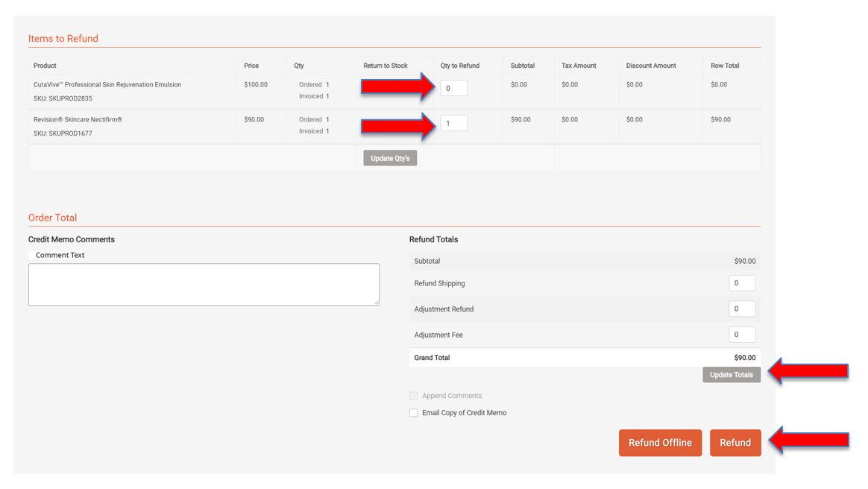Click the Update Qty's button
868x489 pixels.
pos(389,157)
